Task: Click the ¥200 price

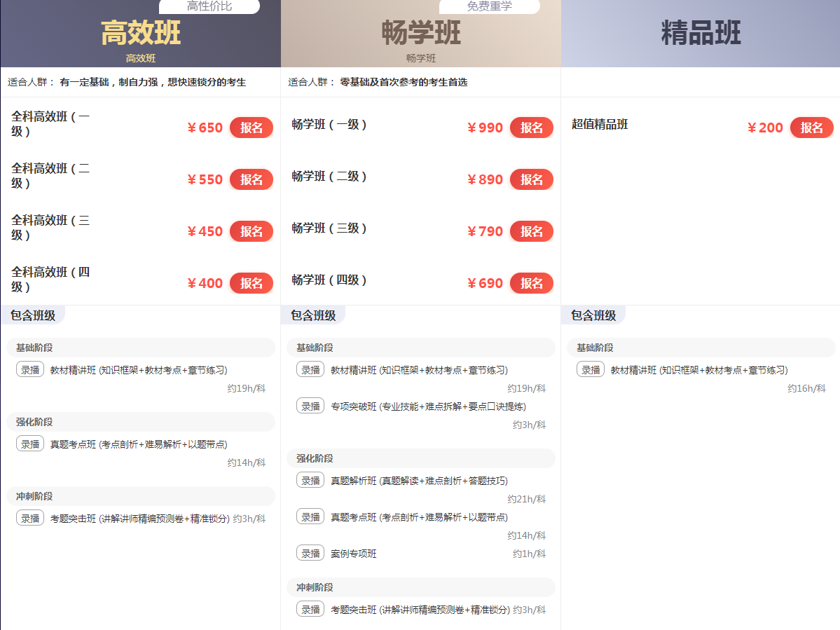Action: coord(765,128)
